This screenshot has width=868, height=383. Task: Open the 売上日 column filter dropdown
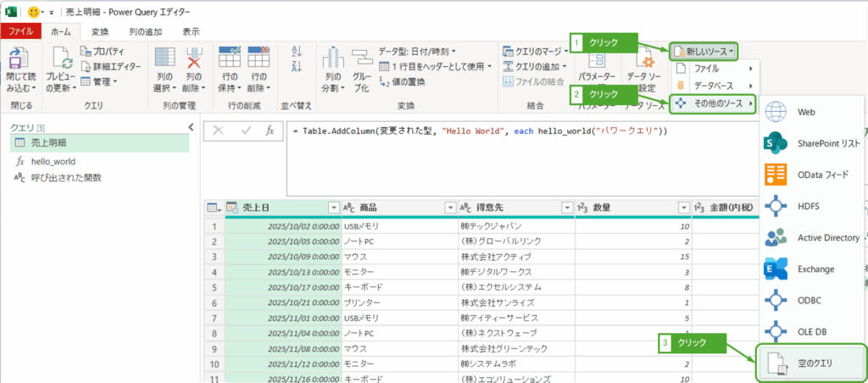click(332, 208)
